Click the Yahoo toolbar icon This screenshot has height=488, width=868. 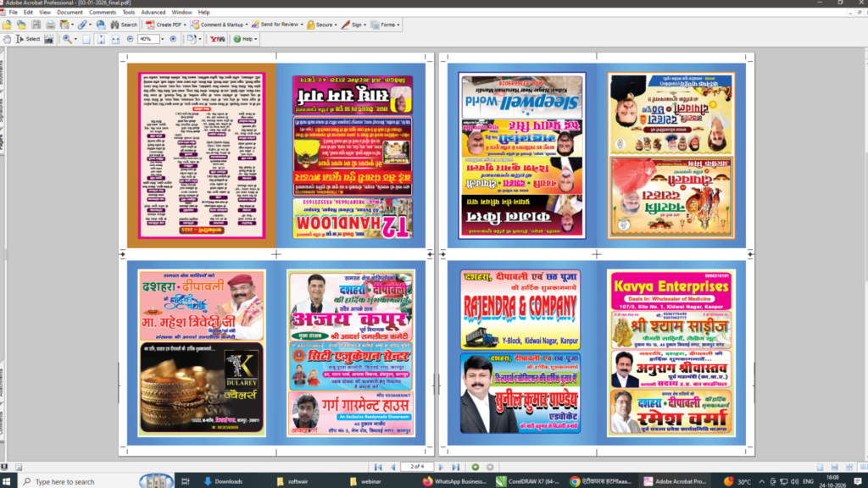coord(218,39)
